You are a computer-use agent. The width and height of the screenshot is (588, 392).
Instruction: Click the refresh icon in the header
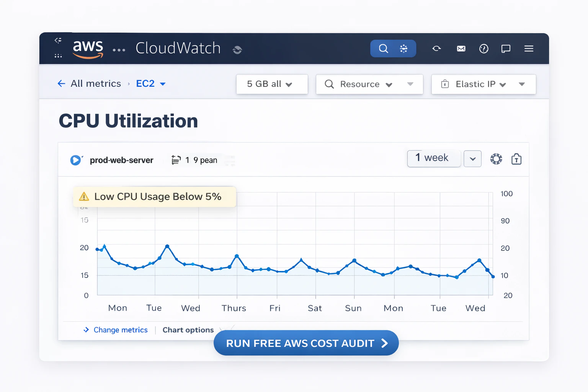[x=436, y=49]
